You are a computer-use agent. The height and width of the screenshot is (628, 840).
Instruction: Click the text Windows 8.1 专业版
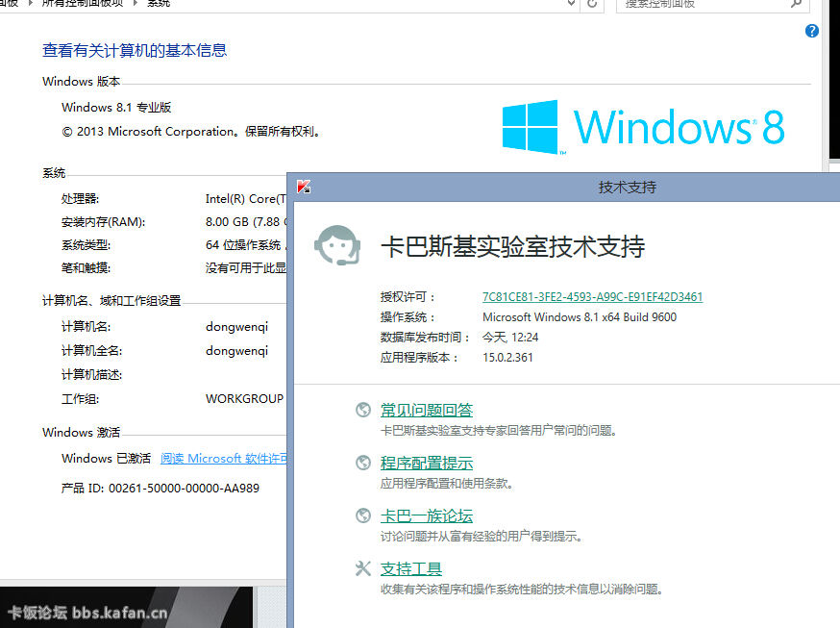116,107
